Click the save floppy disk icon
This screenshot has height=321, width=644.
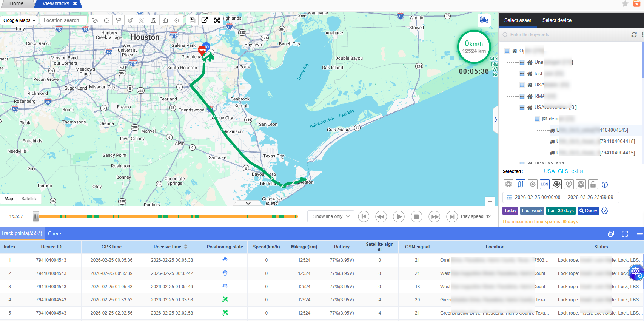(192, 20)
